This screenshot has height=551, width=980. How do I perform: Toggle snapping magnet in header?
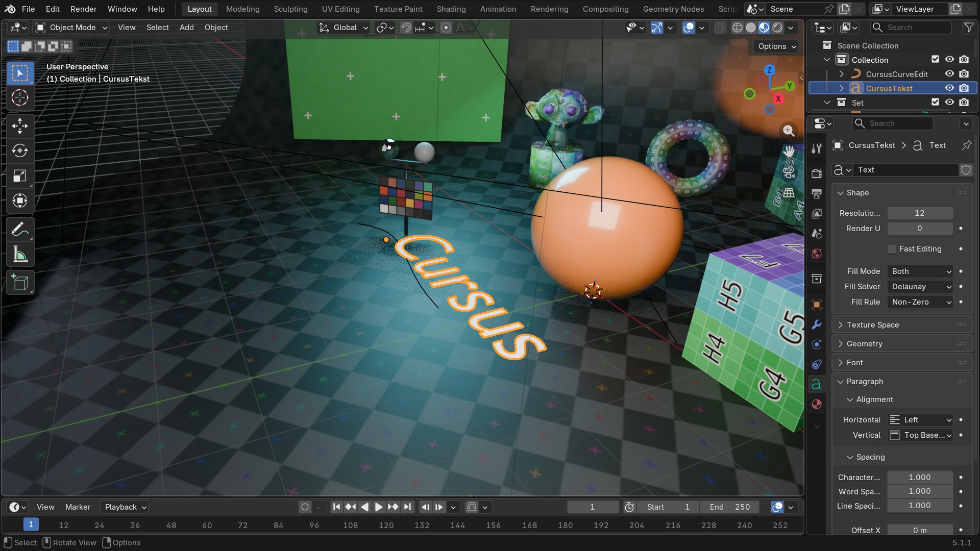(406, 28)
